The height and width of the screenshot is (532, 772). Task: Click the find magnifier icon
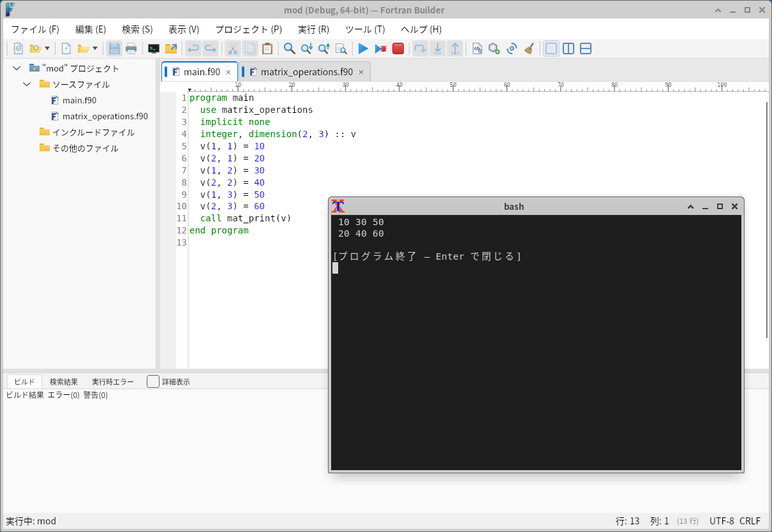(290, 48)
